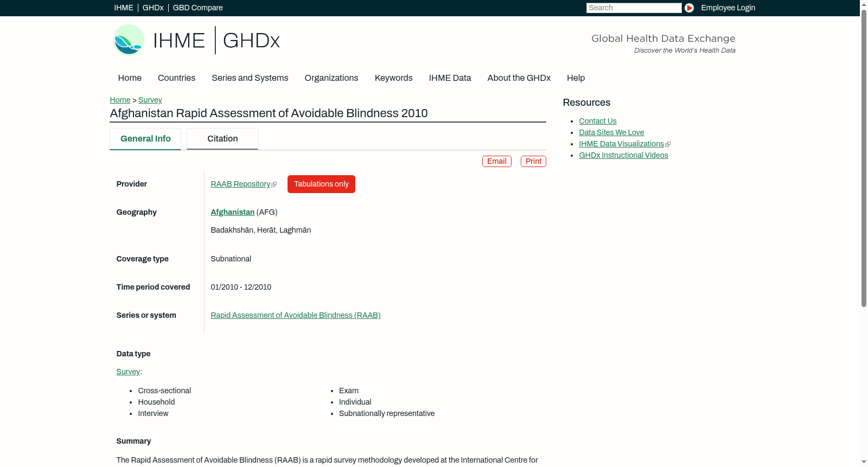Screen dimensions: 868x467
Task: Click the '01/2010 - 12/2010' time period value
Action: coord(241,287)
